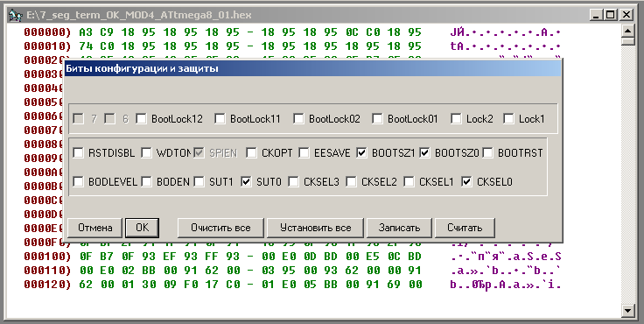Viewport: 644px width, 324px height.
Task: Click the Записать write button
Action: [x=399, y=228]
